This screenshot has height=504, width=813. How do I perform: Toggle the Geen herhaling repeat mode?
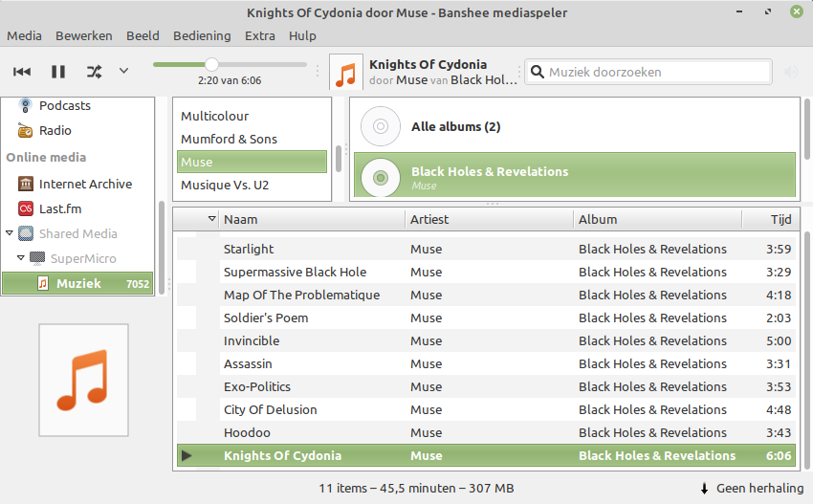[751, 488]
